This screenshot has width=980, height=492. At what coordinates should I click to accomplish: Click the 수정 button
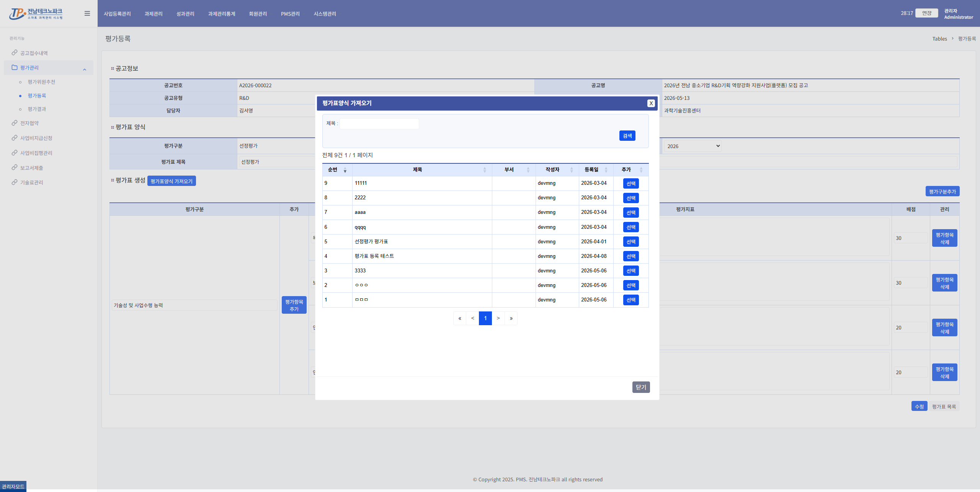coord(919,407)
